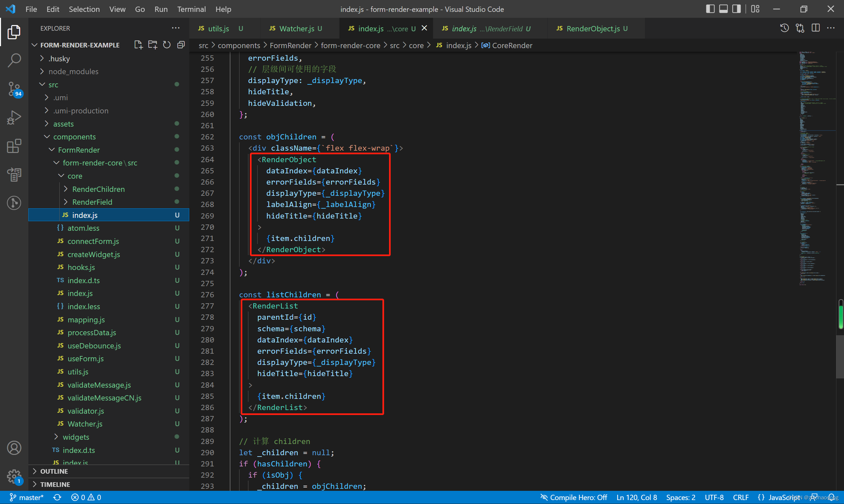Expand the widgets folder

tap(109, 437)
